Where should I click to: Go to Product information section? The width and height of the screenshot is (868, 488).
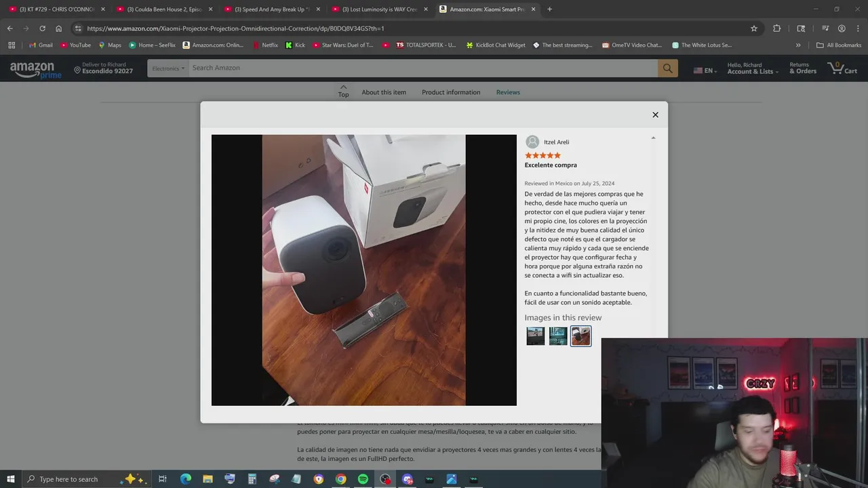(451, 92)
